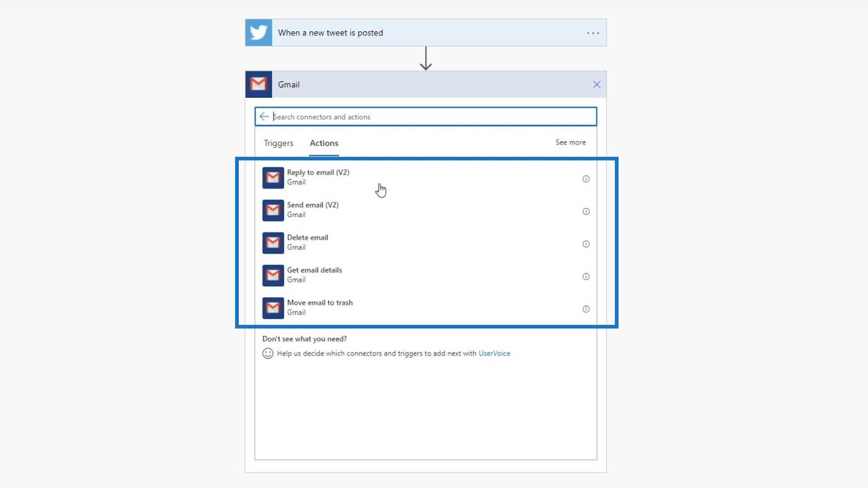868x488 pixels.
Task: Show info for Reply to email (V2)
Action: pos(586,179)
